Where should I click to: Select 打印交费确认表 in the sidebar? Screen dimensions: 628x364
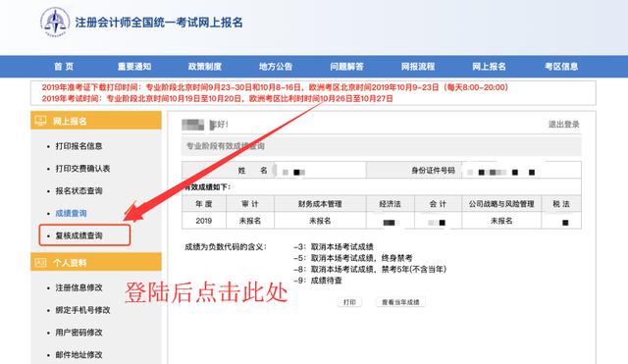82,169
